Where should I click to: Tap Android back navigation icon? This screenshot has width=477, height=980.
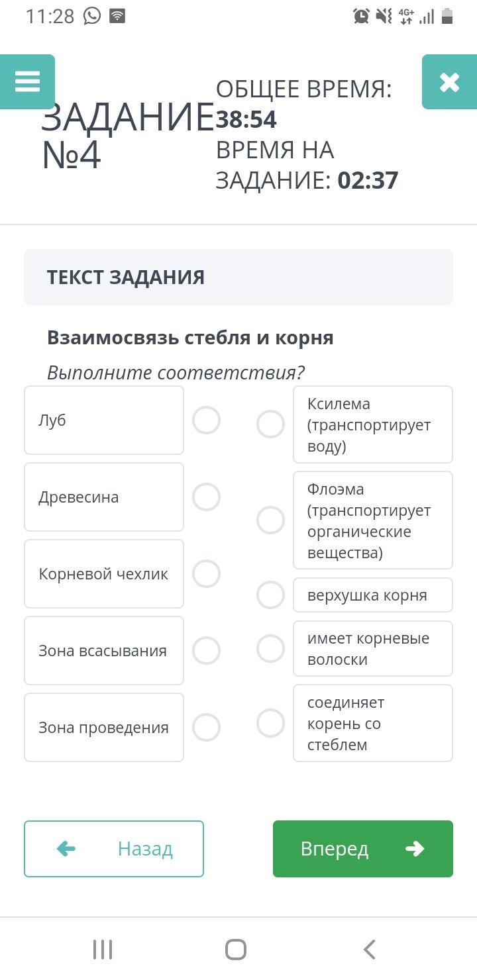[x=370, y=950]
